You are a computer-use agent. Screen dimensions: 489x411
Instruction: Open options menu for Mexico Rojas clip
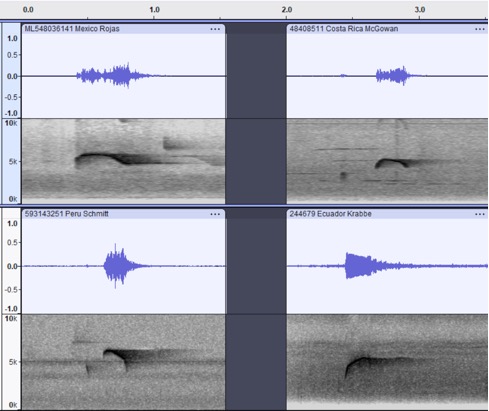[x=215, y=29]
